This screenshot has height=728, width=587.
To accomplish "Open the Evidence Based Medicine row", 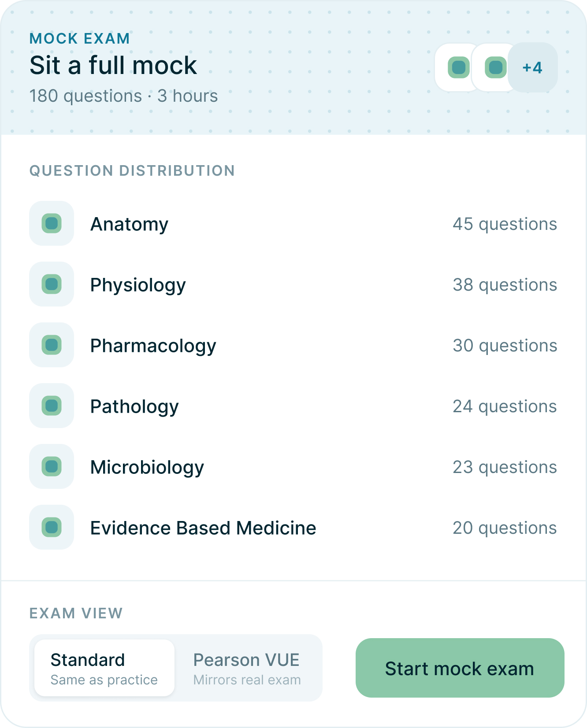I will point(293,527).
